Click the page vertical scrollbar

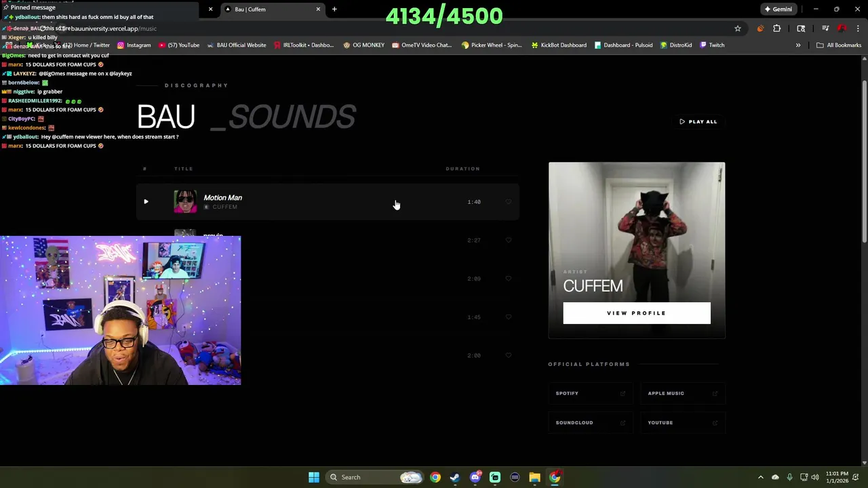(x=864, y=161)
